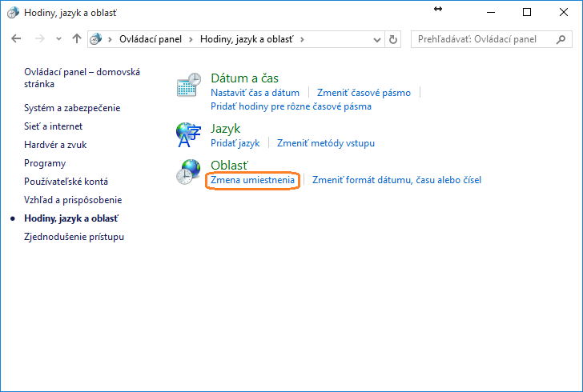Viewport: 583px width, 392px height.
Task: Click the Oblasť globe clock icon
Action: click(x=189, y=173)
